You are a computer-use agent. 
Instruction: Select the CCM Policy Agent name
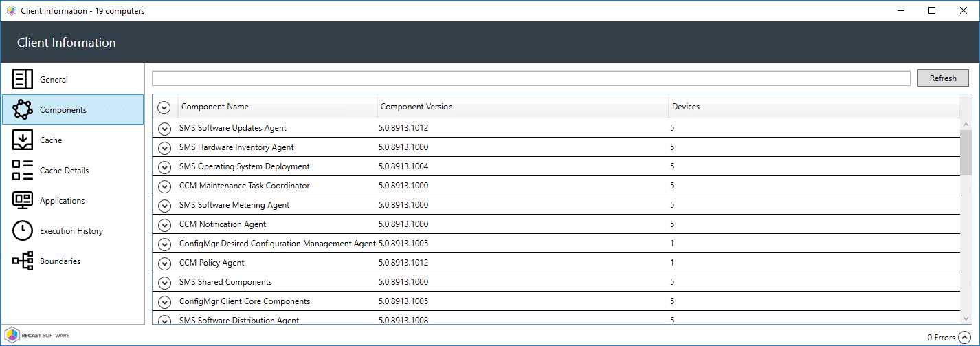coord(212,263)
